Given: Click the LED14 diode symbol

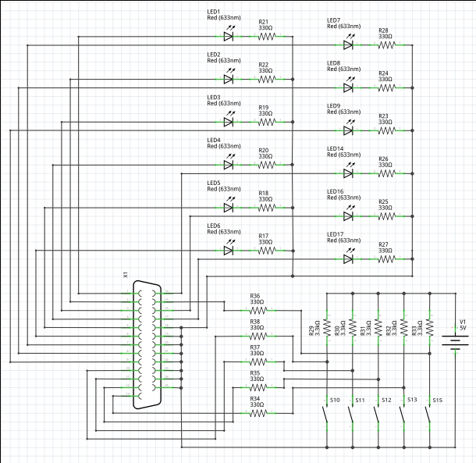Looking at the screenshot, I should [x=348, y=173].
